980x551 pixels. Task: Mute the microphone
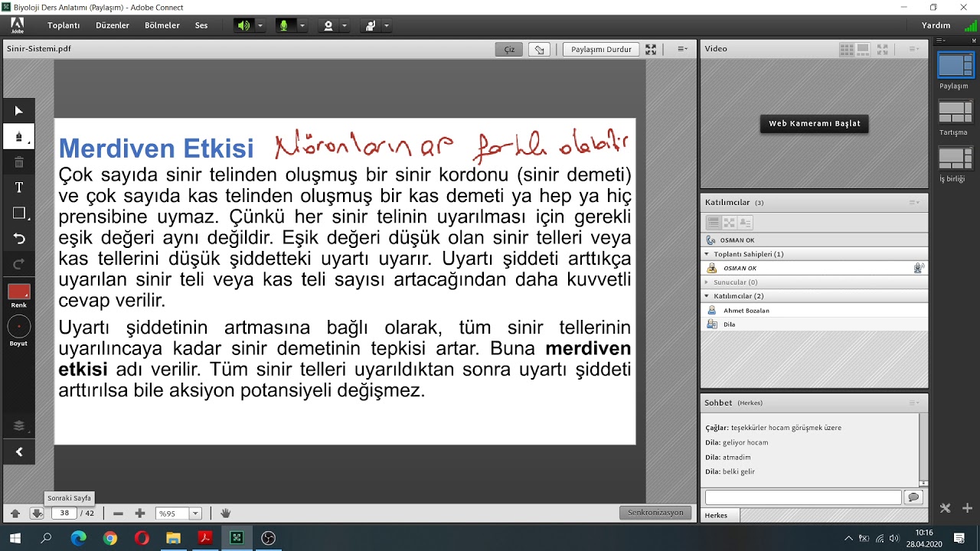(x=284, y=25)
